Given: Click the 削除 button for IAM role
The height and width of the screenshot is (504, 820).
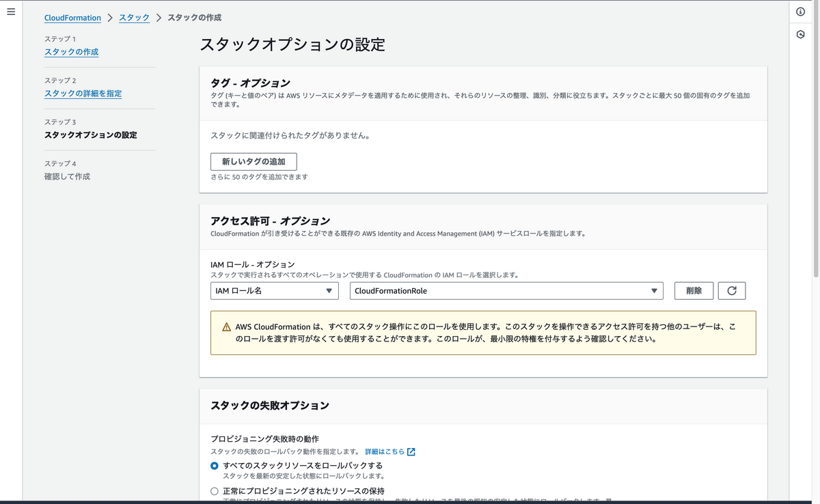Looking at the screenshot, I should [694, 291].
